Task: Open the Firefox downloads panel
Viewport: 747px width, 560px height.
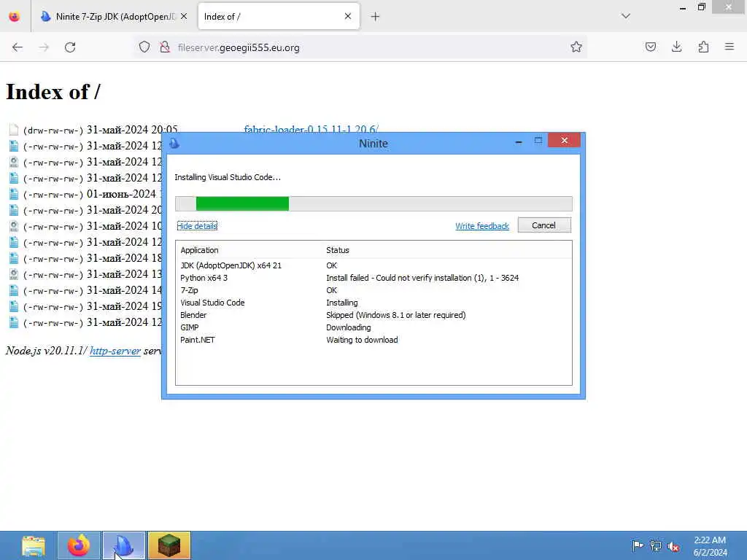Action: [x=676, y=47]
